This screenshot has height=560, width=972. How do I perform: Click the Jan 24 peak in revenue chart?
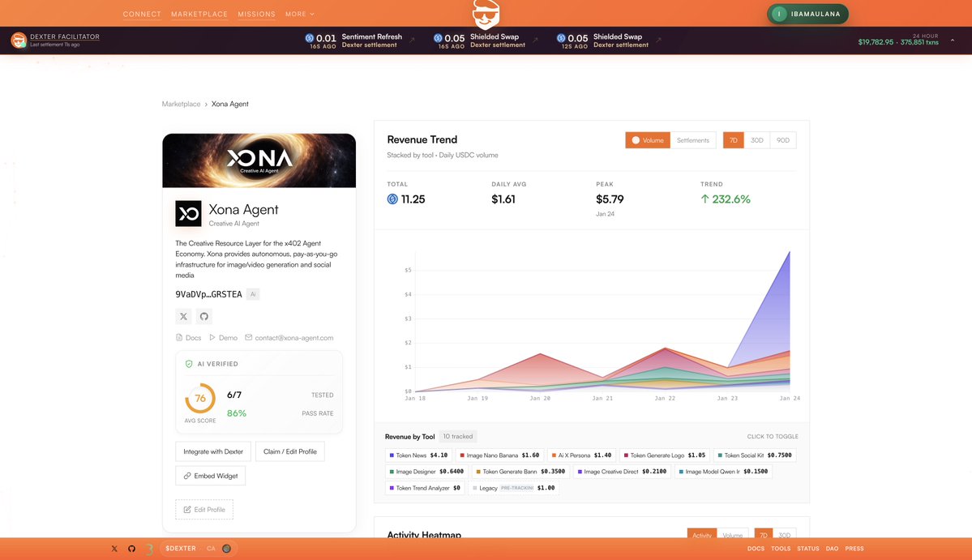[789, 251]
